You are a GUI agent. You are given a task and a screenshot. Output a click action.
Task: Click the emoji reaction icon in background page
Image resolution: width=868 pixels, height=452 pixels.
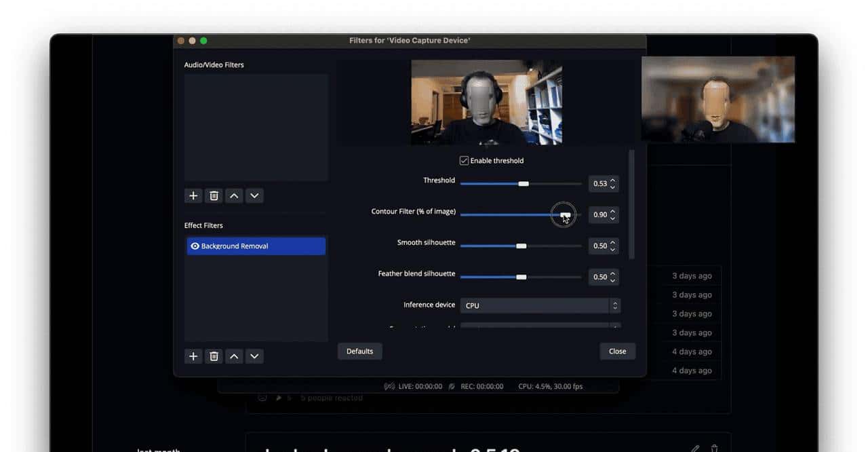click(262, 398)
